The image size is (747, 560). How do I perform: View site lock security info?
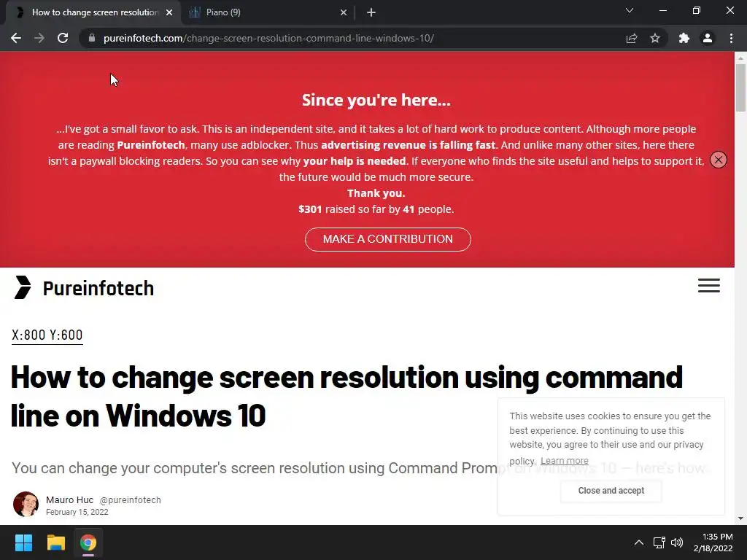92,38
